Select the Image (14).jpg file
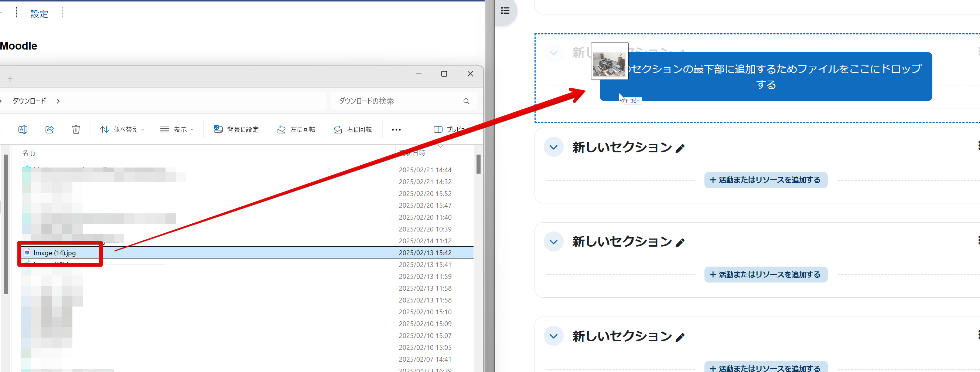The image size is (980, 372). [x=55, y=253]
